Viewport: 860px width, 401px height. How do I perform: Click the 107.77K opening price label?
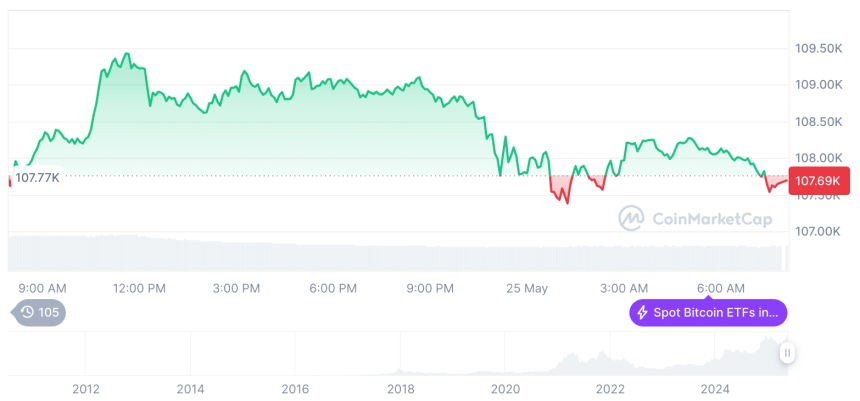click(x=37, y=178)
